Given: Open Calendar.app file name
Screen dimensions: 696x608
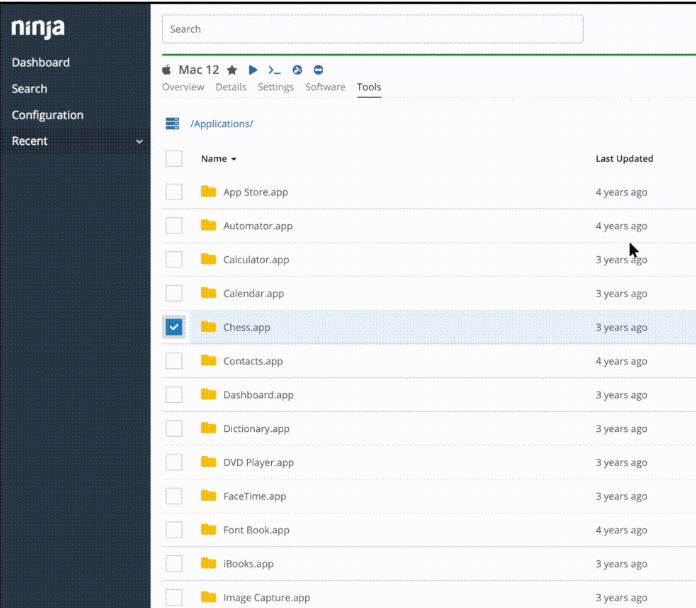Looking at the screenshot, I should (253, 293).
